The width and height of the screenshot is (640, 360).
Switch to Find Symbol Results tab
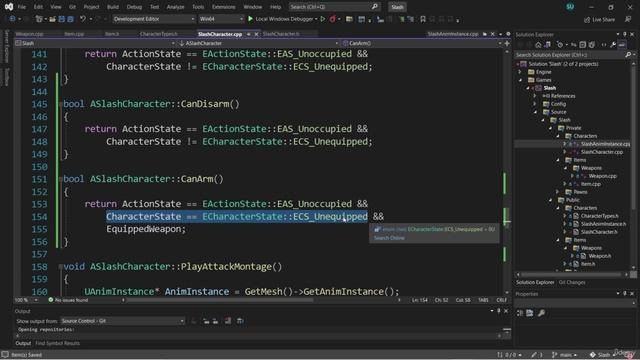(58, 343)
